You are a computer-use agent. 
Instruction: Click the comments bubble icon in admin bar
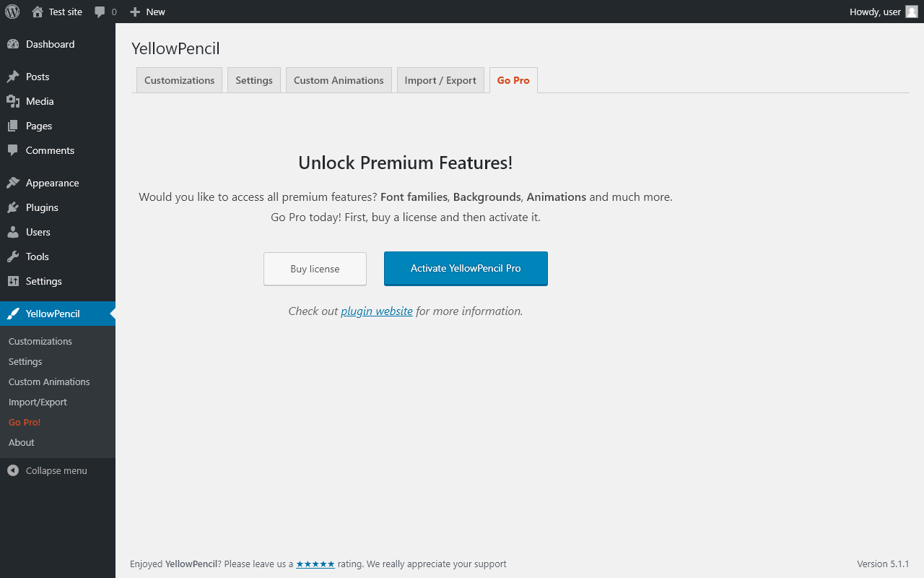(100, 12)
